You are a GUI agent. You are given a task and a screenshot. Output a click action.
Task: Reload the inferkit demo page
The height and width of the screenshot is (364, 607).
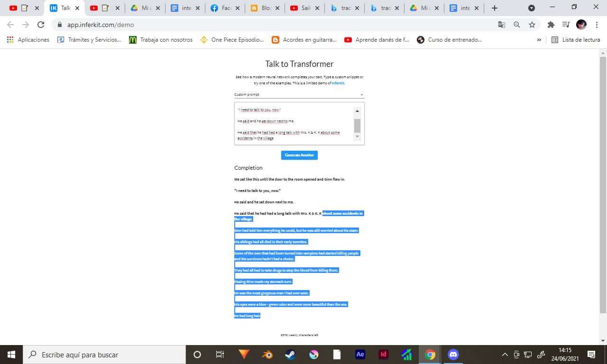pyautogui.click(x=41, y=25)
